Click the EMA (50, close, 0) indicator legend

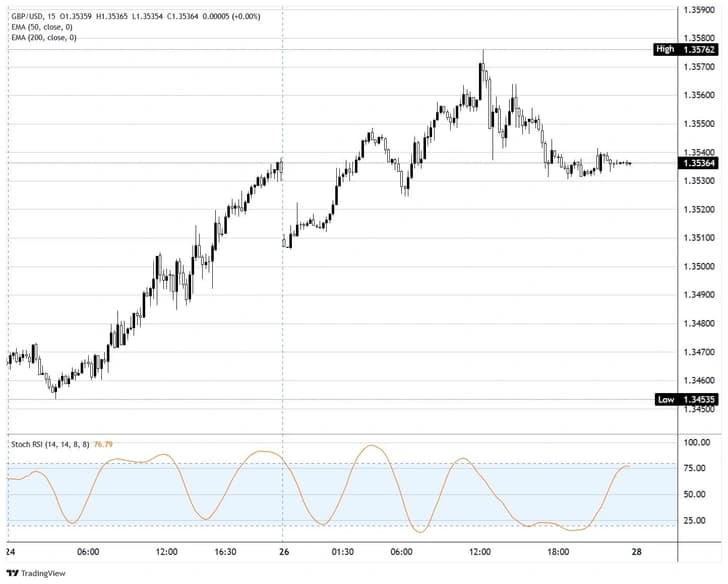(x=41, y=27)
